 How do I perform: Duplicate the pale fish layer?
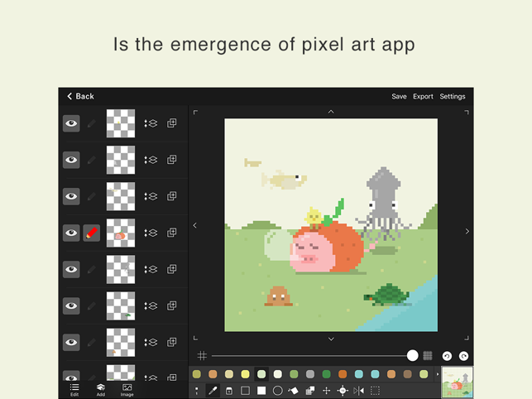[x=171, y=196]
